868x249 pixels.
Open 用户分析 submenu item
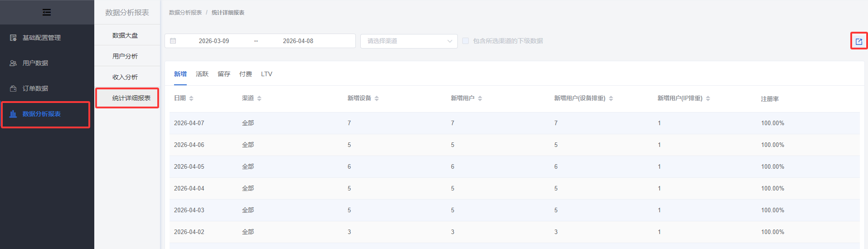coord(127,56)
